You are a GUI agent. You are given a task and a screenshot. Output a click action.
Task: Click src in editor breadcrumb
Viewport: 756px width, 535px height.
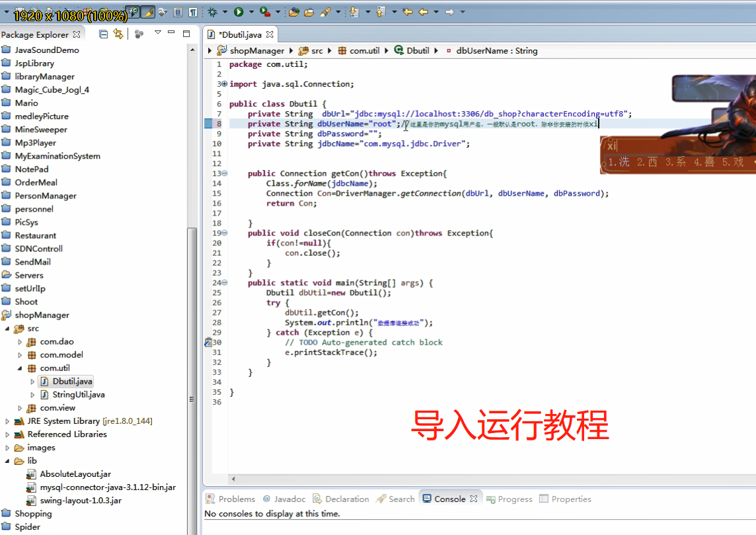(x=311, y=51)
